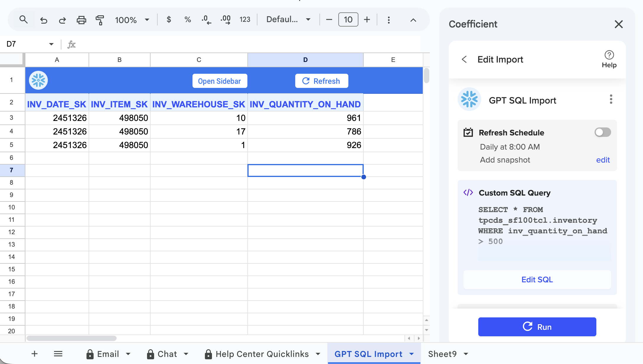Image resolution: width=643 pixels, height=364 pixels.
Task: Click the search magnifier icon in toolbar
Action: 23,20
